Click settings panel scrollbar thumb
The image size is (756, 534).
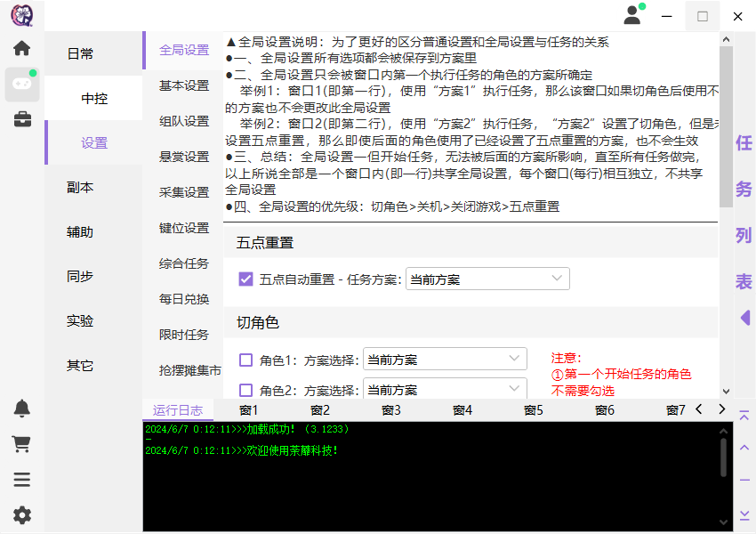click(x=726, y=127)
